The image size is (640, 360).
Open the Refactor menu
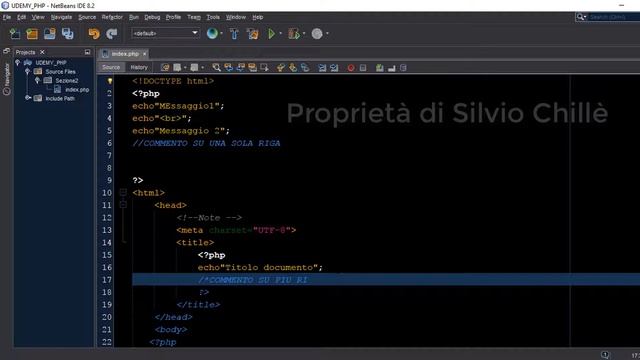pyautogui.click(x=112, y=17)
